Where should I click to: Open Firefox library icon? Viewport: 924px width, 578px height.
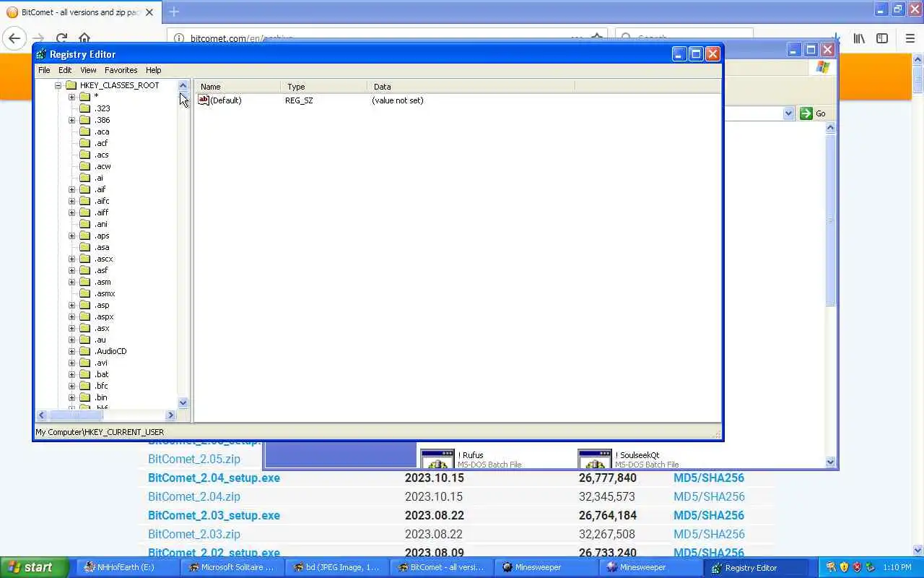pos(859,38)
